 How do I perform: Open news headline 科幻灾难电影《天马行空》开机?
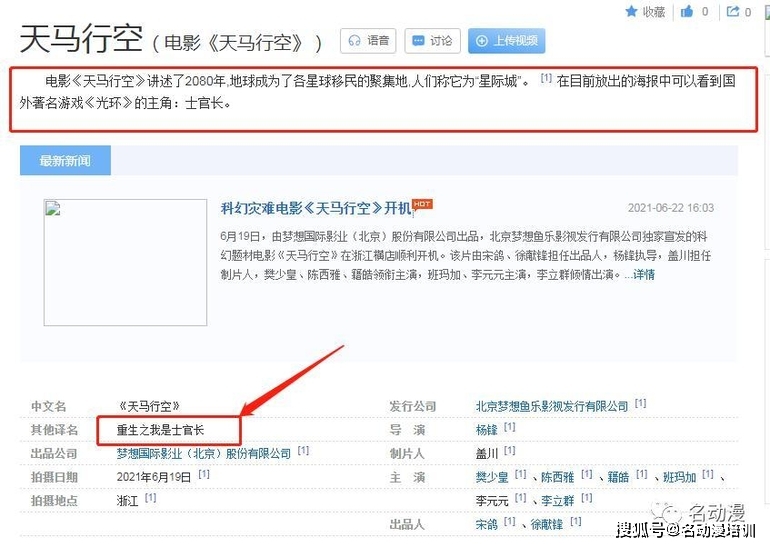coord(316,208)
